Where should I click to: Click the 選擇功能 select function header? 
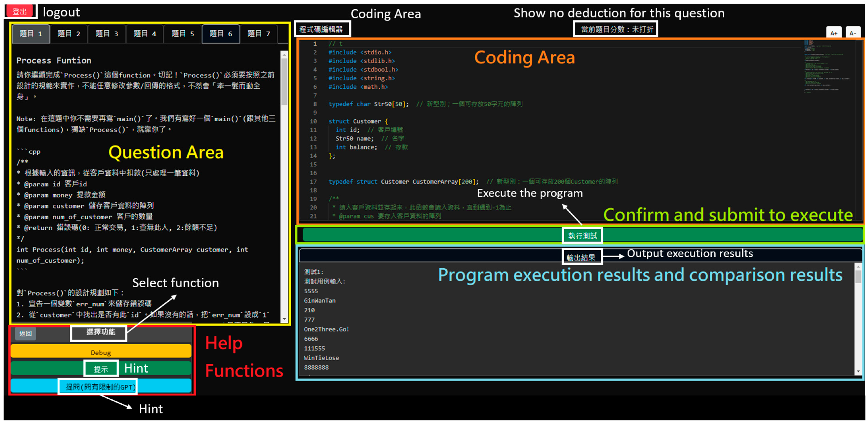(x=101, y=332)
